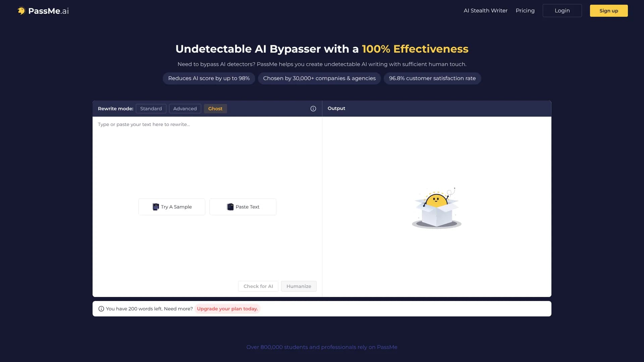Screen dimensions: 644x362
Task: Open the rewrite mode info tooltip icon
Action: [313, 108]
